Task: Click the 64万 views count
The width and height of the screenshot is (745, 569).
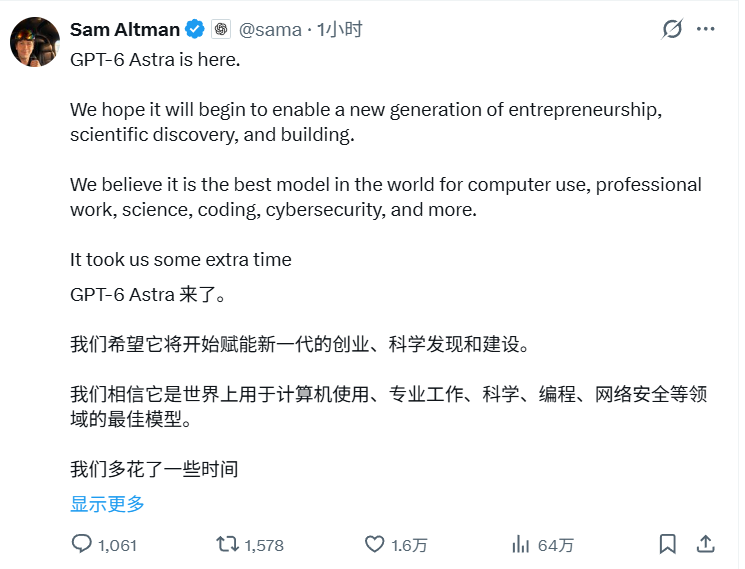Action: pyautogui.click(x=556, y=545)
